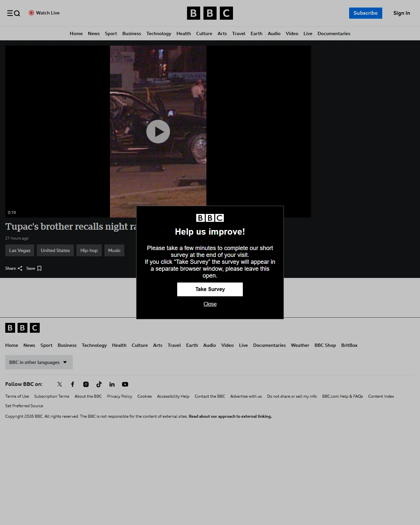Click Sign In
The image size is (420, 525).
point(402,13)
